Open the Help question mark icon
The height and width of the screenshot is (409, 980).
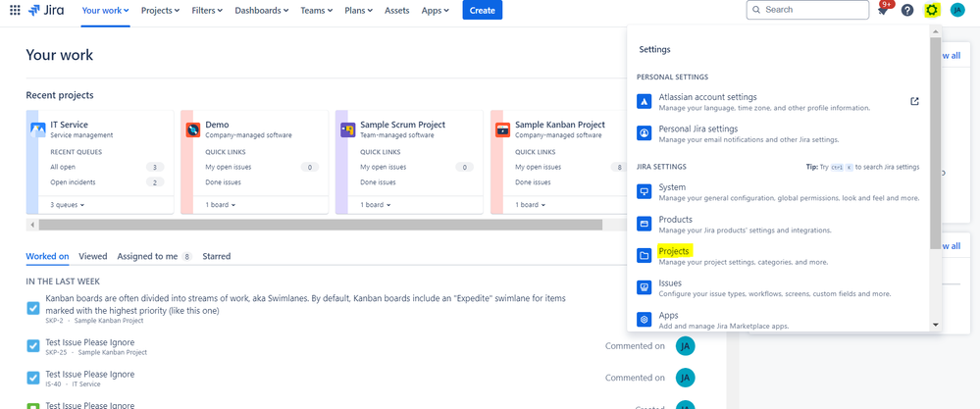pos(907,10)
